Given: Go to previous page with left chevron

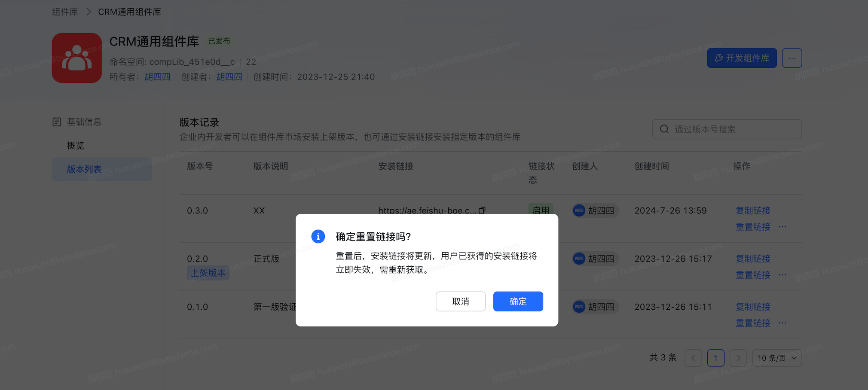Looking at the screenshot, I should [693, 358].
